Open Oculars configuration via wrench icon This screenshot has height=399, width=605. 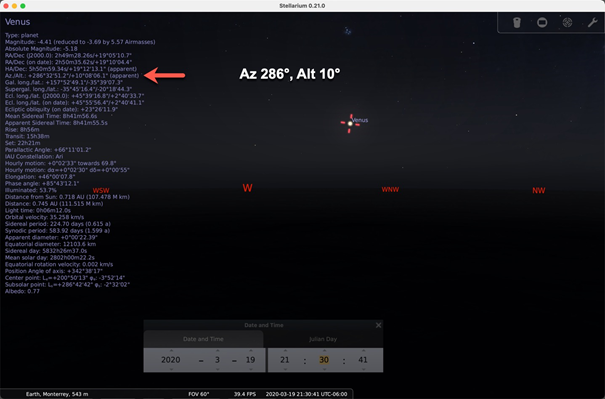[592, 23]
